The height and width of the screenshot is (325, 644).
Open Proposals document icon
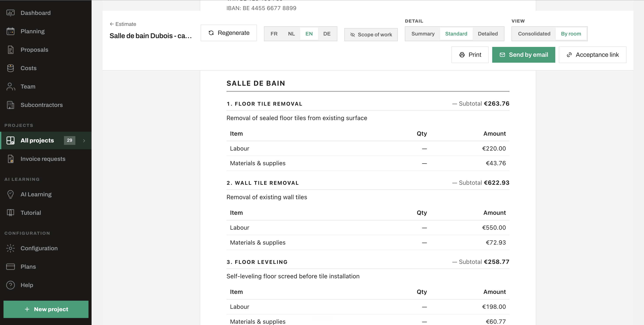pyautogui.click(x=10, y=50)
